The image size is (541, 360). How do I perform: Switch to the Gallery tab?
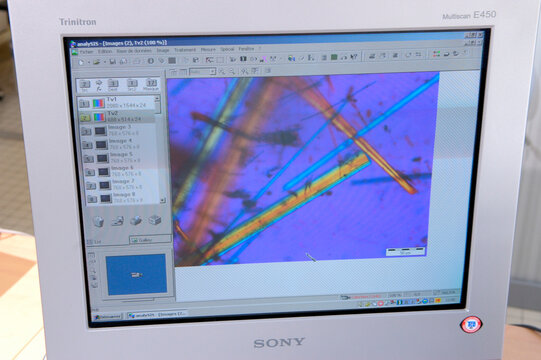tap(150, 240)
